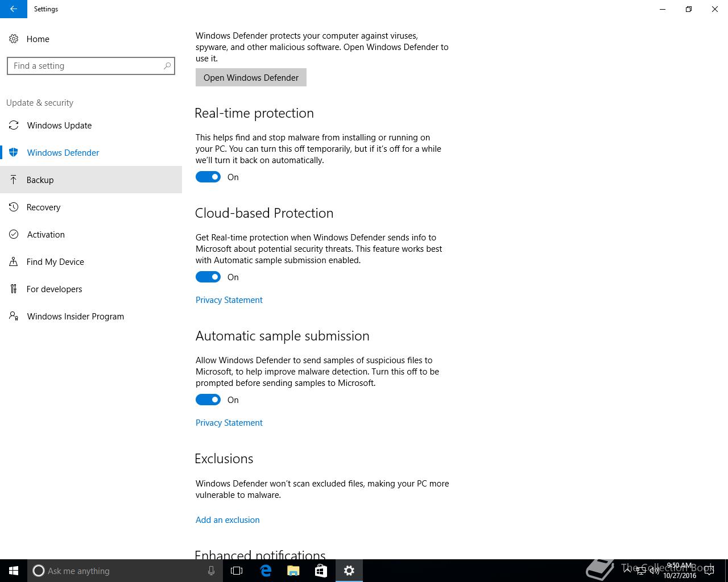This screenshot has height=582, width=728.
Task: Open Windows Insider Program settings
Action: pos(91,316)
